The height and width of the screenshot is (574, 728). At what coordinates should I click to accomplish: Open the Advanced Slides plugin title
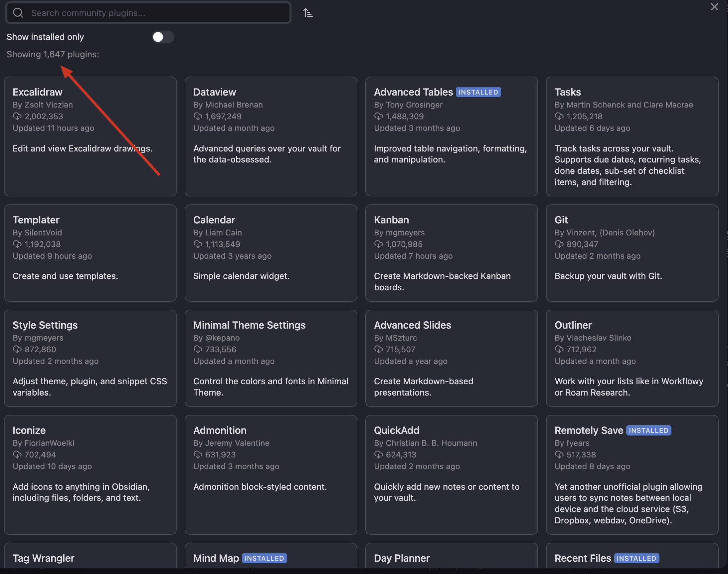(x=412, y=325)
